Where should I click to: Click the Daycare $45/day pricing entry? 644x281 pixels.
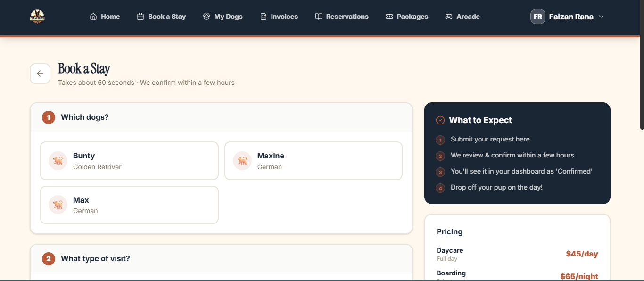[517, 254]
